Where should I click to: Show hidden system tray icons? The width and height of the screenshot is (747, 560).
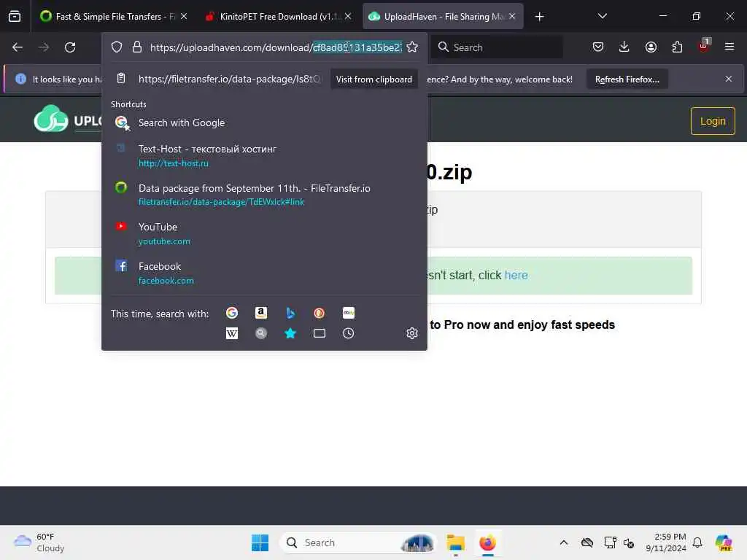(564, 542)
